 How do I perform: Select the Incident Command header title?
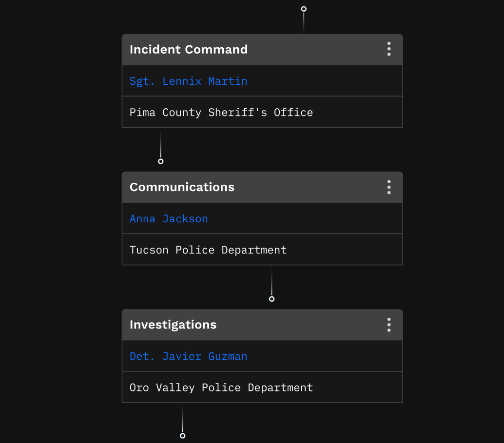click(189, 50)
